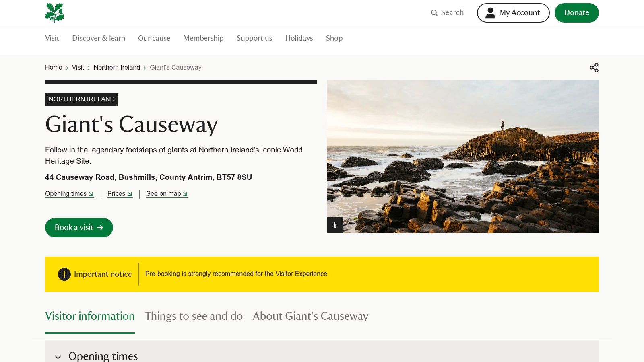This screenshot has width=644, height=362.
Task: Click the share icon
Action: coord(594,68)
